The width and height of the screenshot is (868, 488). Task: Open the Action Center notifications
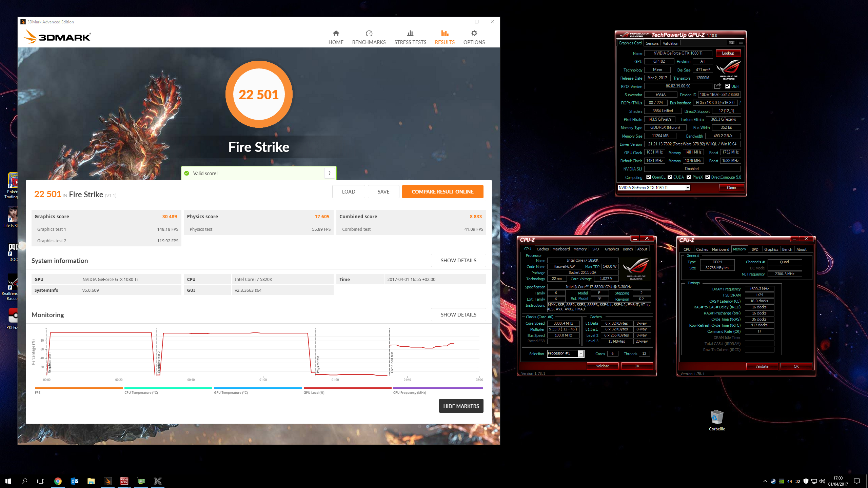click(x=857, y=481)
